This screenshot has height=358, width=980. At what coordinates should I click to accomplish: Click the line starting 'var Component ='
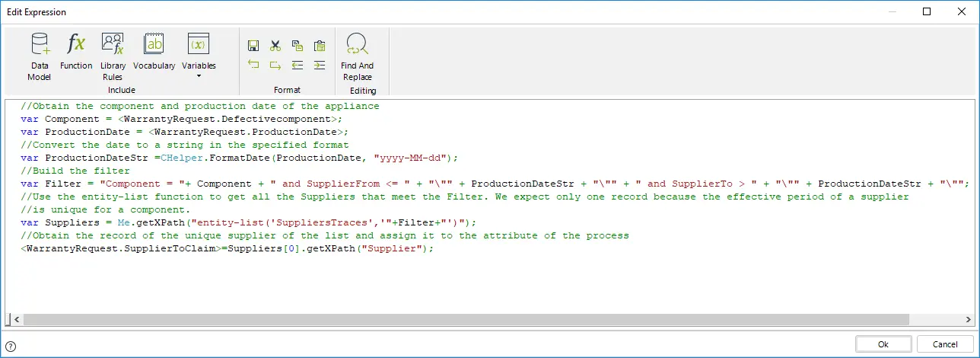pos(183,119)
